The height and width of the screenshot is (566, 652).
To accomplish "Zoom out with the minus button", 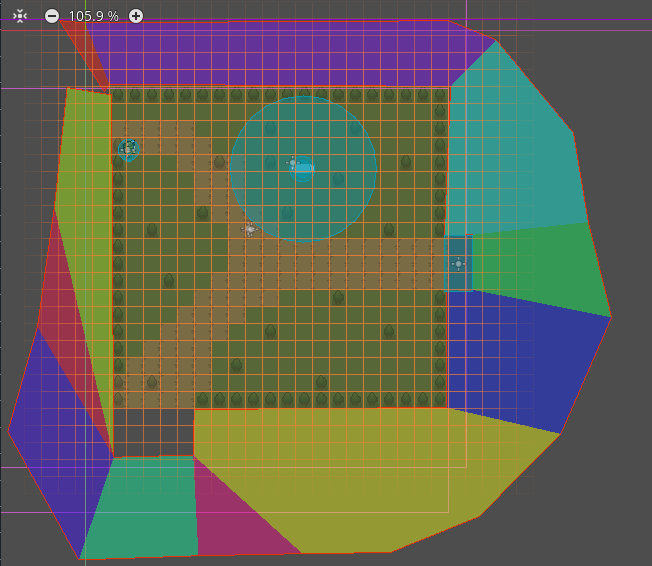I will point(52,16).
